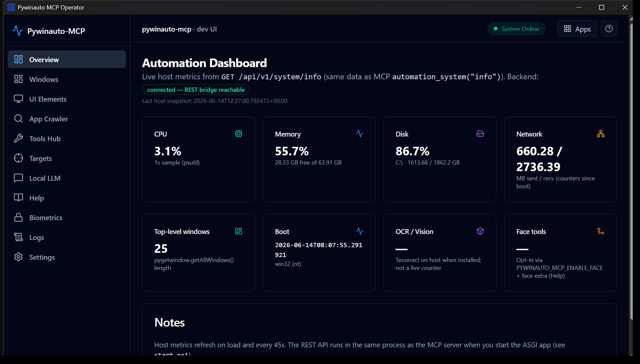The image size is (640, 364).
Task: Click the cube icon on OCR / Vision card
Action: (480, 231)
